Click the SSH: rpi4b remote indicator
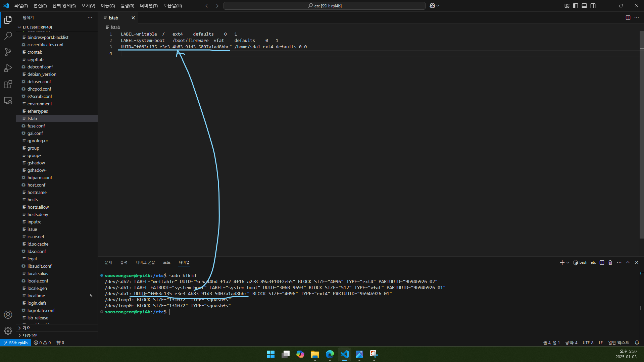 (16, 343)
